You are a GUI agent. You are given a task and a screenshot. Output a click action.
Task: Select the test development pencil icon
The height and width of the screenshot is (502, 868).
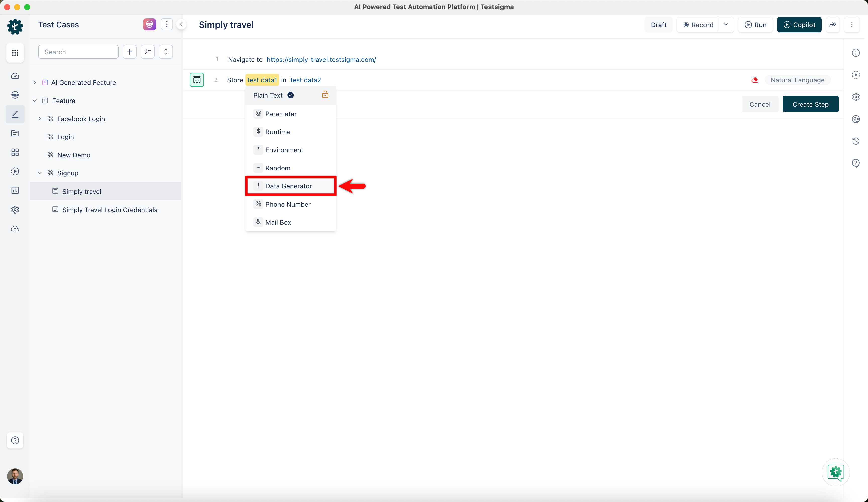tap(15, 114)
